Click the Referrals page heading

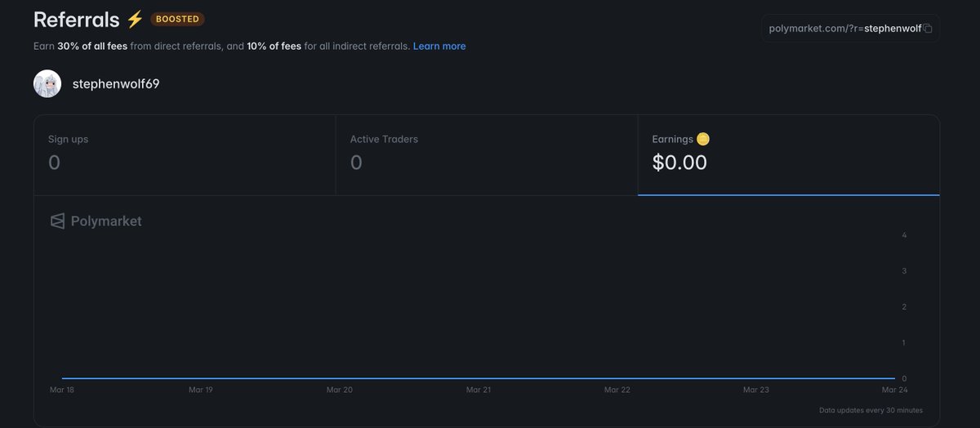point(77,20)
